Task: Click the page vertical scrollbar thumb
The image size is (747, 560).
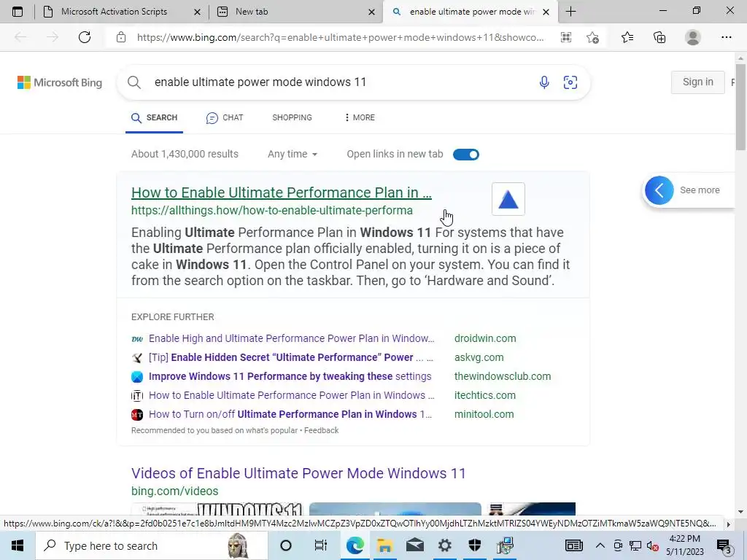Action: [740, 107]
